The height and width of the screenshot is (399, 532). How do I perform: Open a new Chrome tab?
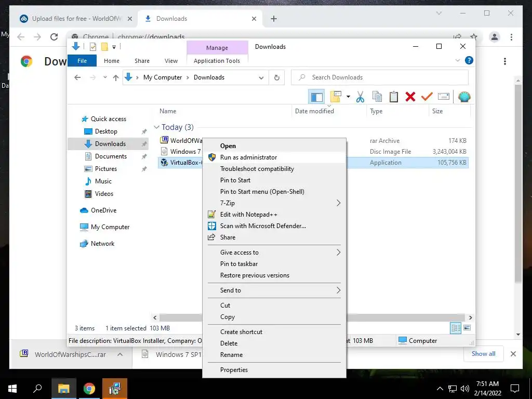274,19
